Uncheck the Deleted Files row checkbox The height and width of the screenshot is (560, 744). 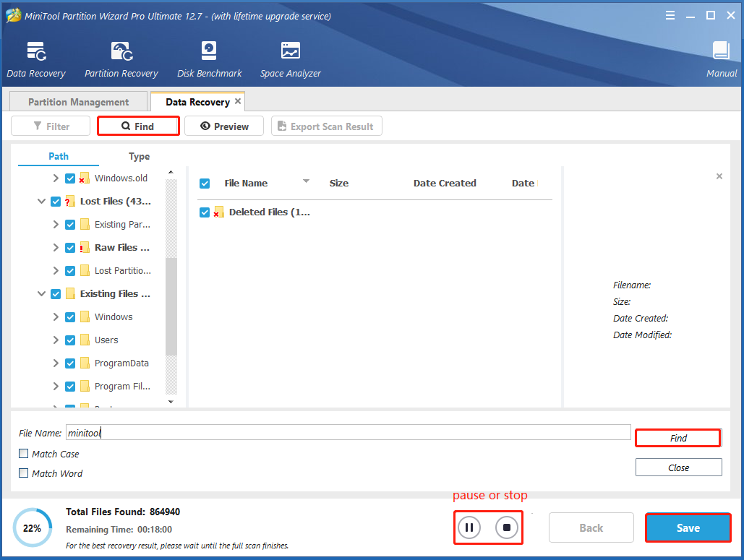205,212
